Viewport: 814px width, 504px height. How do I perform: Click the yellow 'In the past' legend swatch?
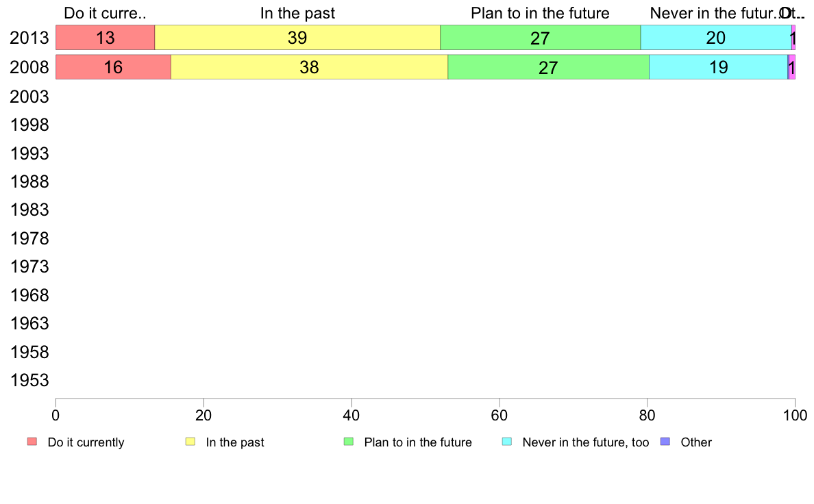click(x=190, y=442)
